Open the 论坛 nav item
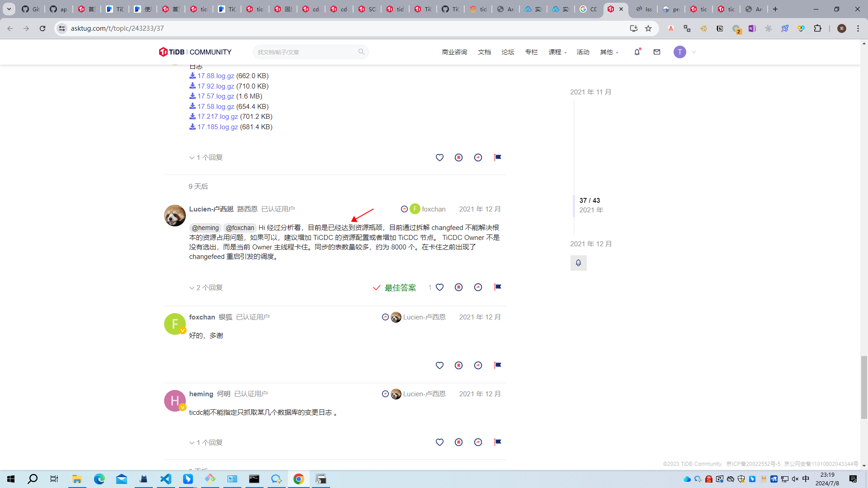 click(x=508, y=52)
